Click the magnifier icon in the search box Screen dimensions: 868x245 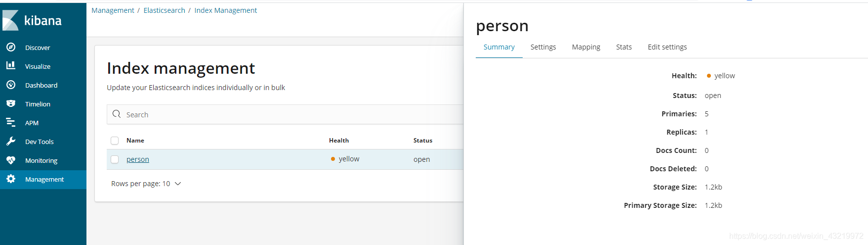click(117, 114)
